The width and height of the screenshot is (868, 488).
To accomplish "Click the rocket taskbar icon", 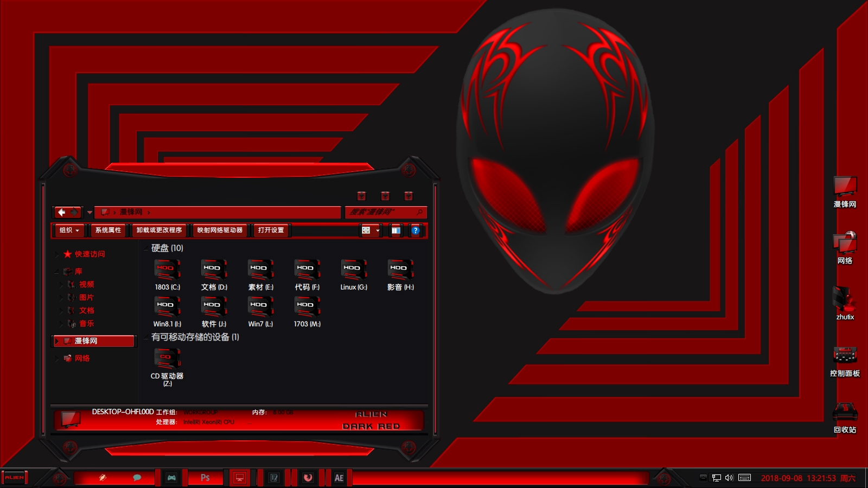I will [102, 478].
